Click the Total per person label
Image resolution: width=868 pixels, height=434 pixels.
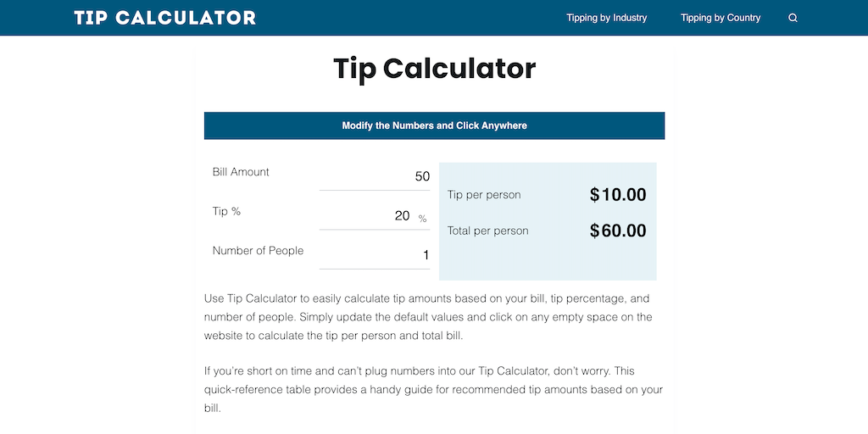(487, 231)
